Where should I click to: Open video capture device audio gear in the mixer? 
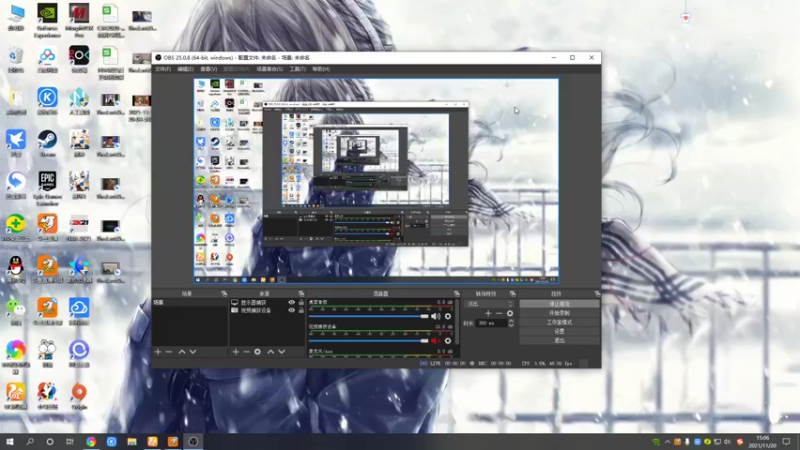click(x=448, y=341)
